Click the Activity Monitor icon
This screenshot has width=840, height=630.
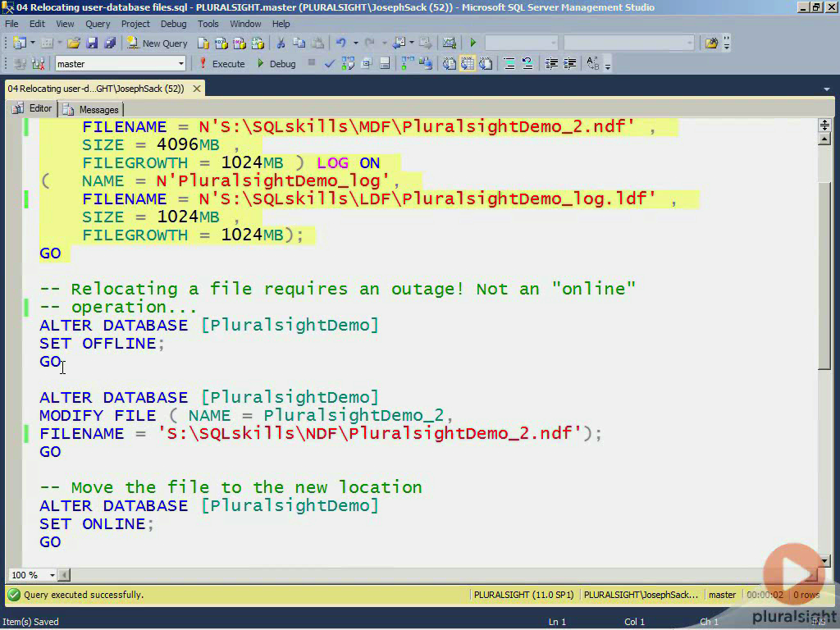(x=449, y=43)
